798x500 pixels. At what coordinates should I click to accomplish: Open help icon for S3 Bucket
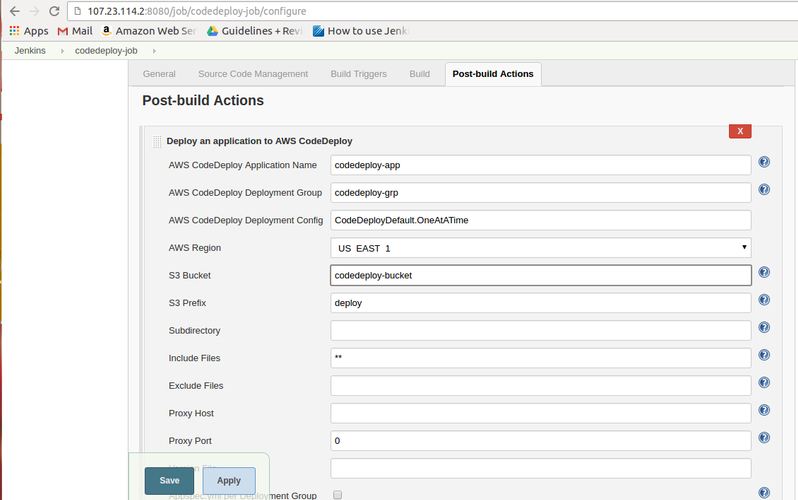tap(764, 272)
